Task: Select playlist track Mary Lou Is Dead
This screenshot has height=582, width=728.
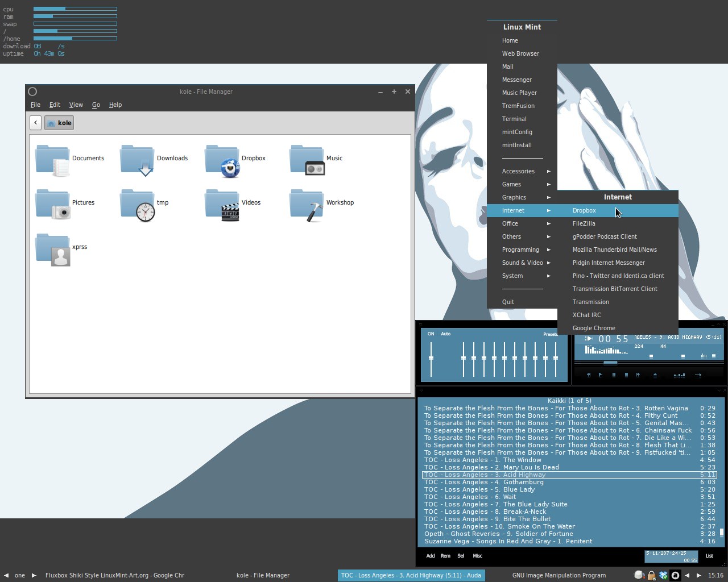Action: point(569,467)
